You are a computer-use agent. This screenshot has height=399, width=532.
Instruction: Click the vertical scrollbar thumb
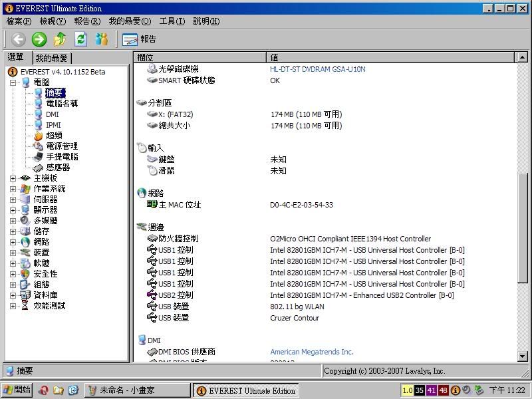click(x=522, y=227)
